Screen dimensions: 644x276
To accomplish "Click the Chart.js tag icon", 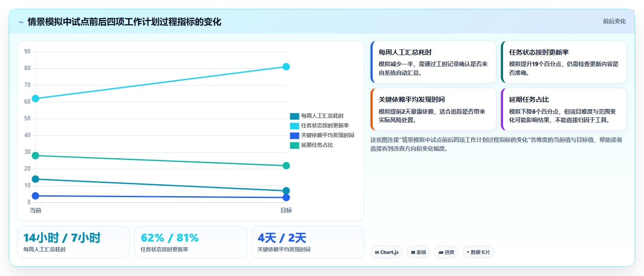I will [377, 253].
